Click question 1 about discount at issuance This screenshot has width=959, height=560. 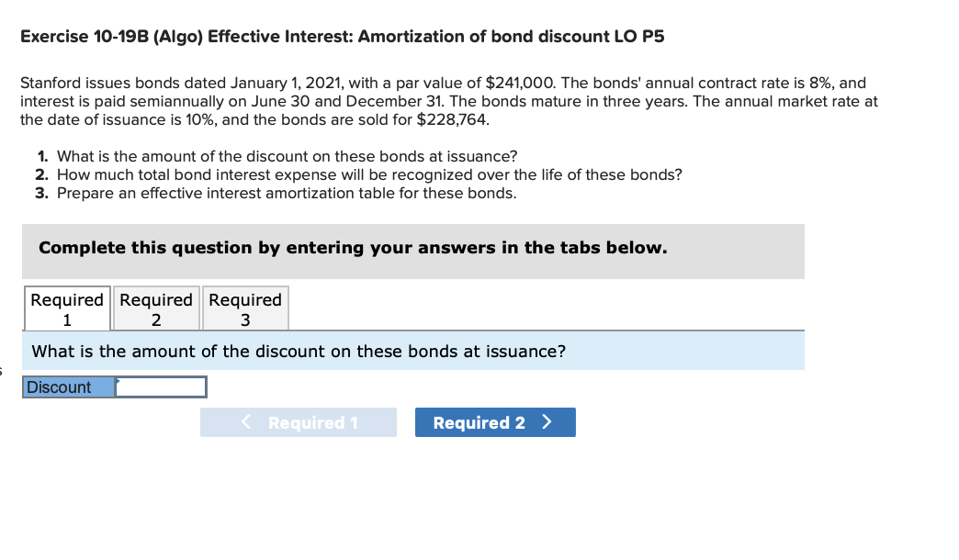287,156
